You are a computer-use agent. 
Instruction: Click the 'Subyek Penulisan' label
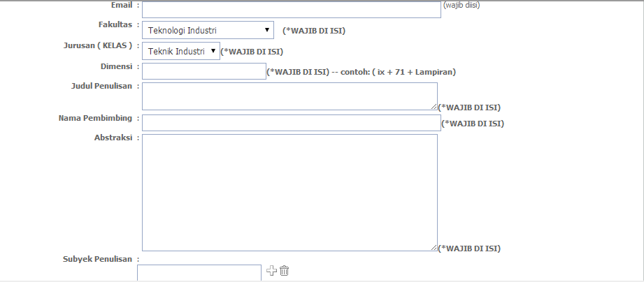(x=97, y=259)
